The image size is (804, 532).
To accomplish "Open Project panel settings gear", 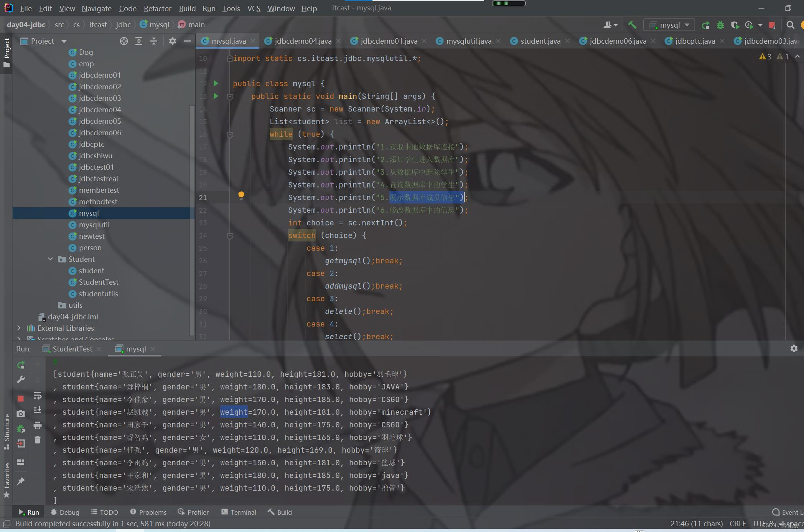I will 173,41.
